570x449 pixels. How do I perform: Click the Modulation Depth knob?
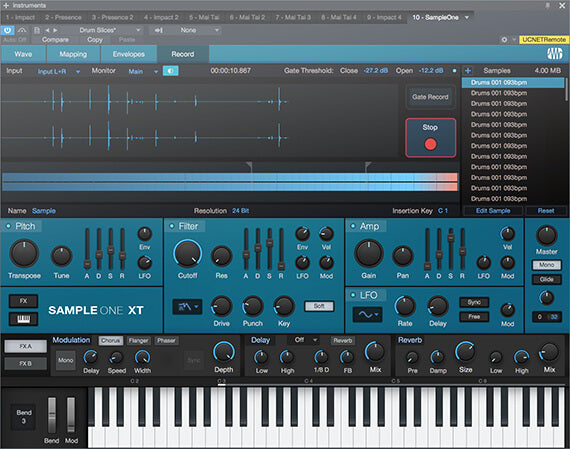coord(224,352)
